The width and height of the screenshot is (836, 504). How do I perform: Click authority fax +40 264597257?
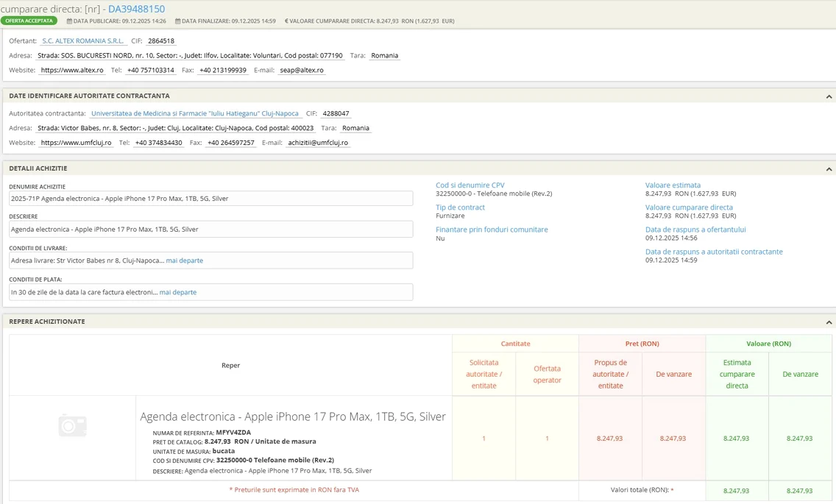pyautogui.click(x=231, y=143)
